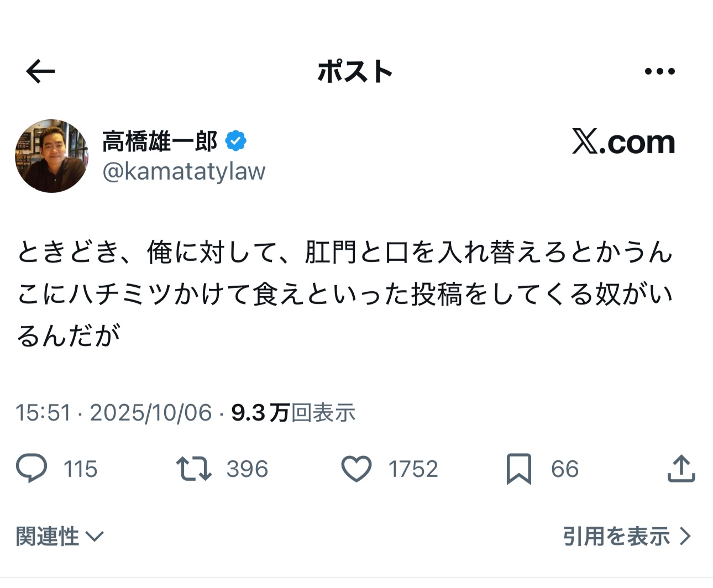
Task: Bookmark this post with the bookmark icon
Action: coord(518,469)
